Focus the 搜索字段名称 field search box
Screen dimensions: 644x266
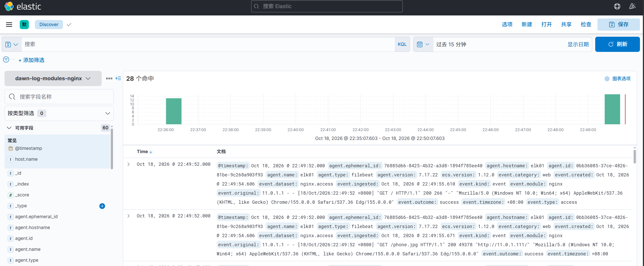[x=59, y=97]
